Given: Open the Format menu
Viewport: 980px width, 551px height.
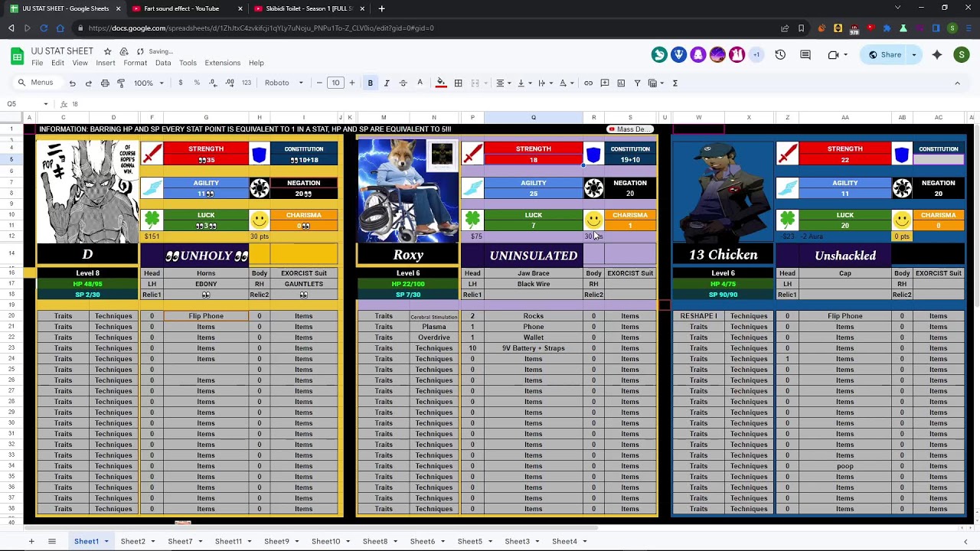Looking at the screenshot, I should click(x=135, y=63).
